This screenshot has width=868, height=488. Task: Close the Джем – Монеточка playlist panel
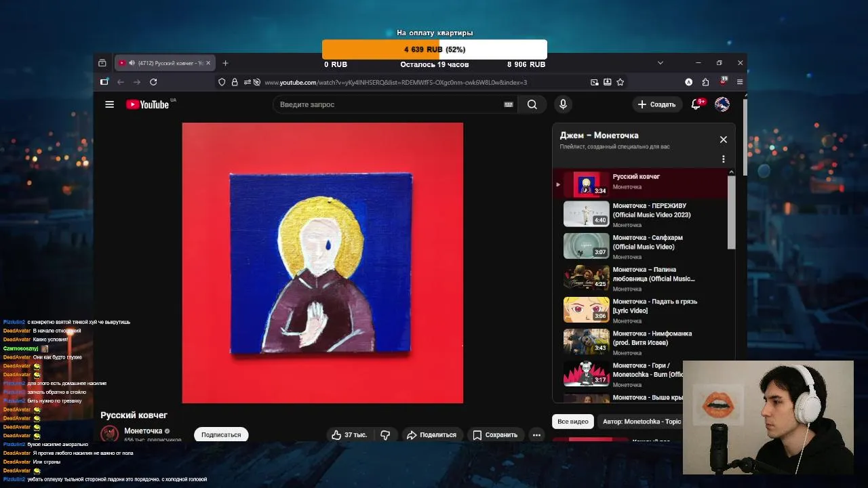point(723,140)
